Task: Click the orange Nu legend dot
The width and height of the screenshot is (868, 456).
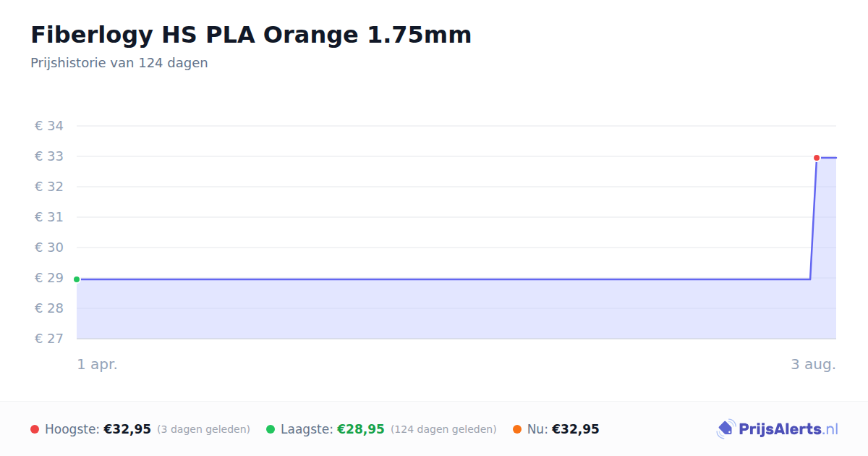Action: (x=517, y=429)
